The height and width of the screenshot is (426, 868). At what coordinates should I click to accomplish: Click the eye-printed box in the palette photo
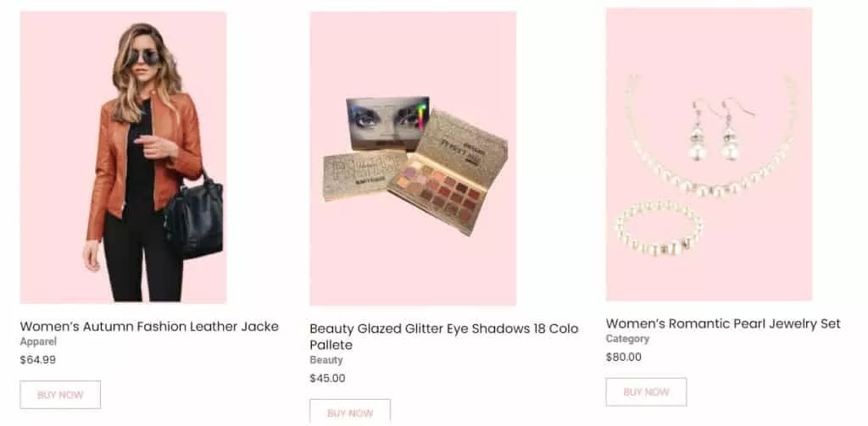click(387, 123)
